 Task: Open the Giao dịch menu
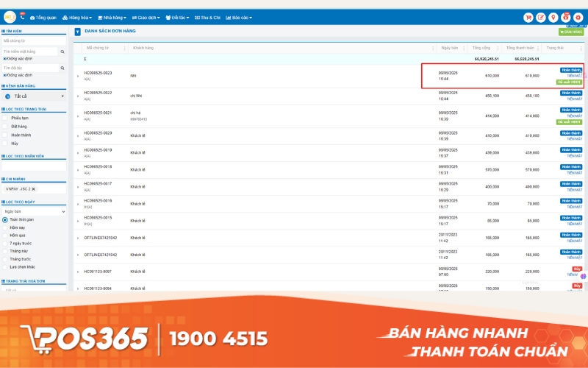pos(146,18)
